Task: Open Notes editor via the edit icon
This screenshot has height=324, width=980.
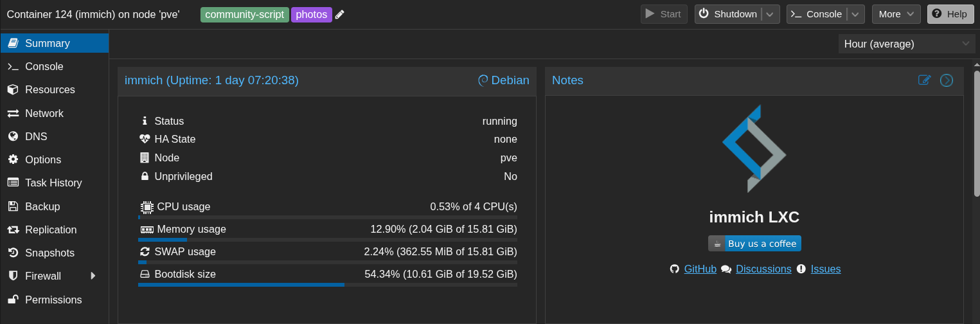Action: pos(924,80)
